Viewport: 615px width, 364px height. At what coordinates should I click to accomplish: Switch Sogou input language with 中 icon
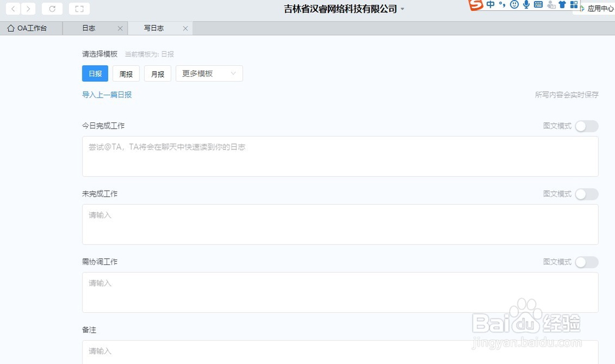[490, 4]
